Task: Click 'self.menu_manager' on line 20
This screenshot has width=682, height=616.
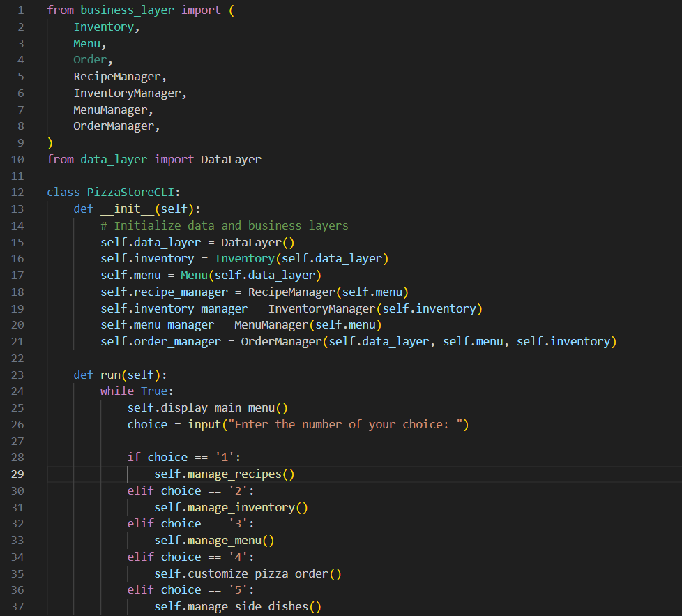Action: click(x=157, y=325)
